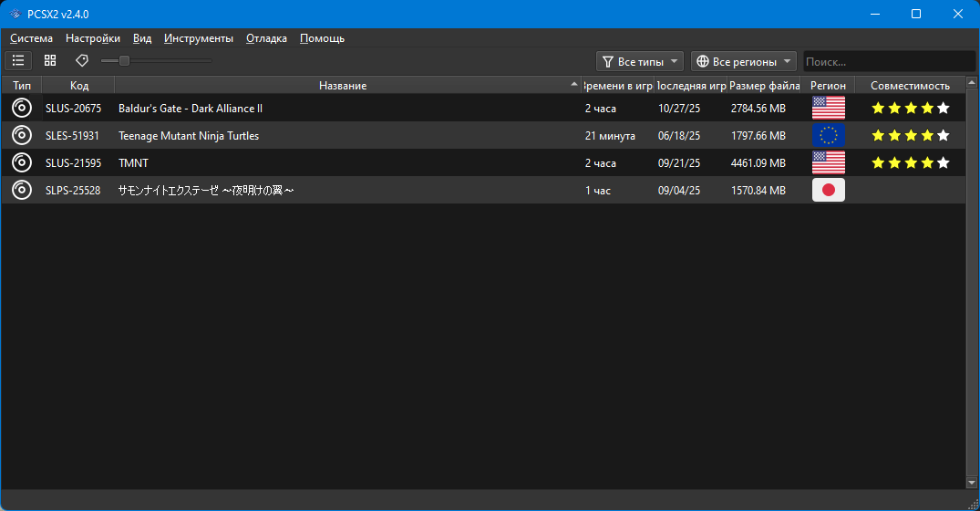Click code SLPS-25528
Viewport: 980px width, 511px height.
coord(73,190)
